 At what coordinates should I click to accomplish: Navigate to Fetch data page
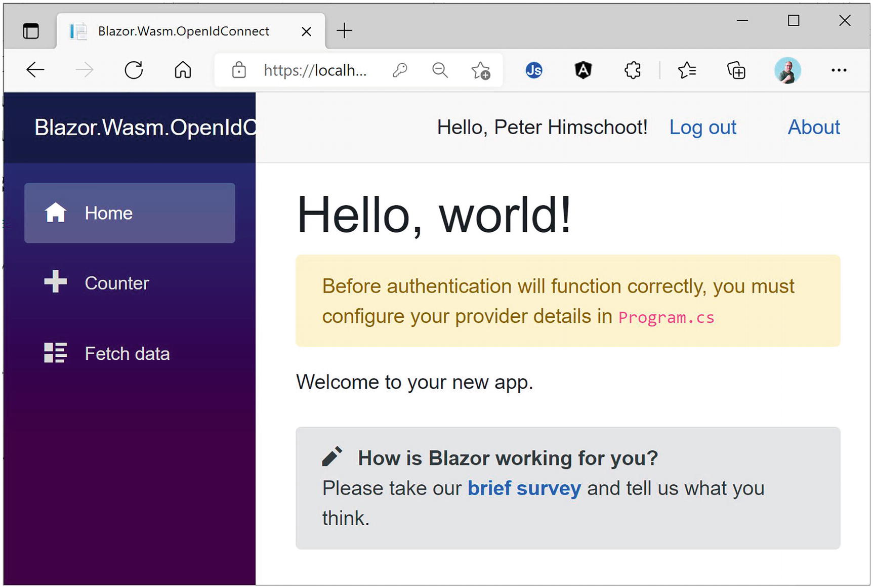127,353
